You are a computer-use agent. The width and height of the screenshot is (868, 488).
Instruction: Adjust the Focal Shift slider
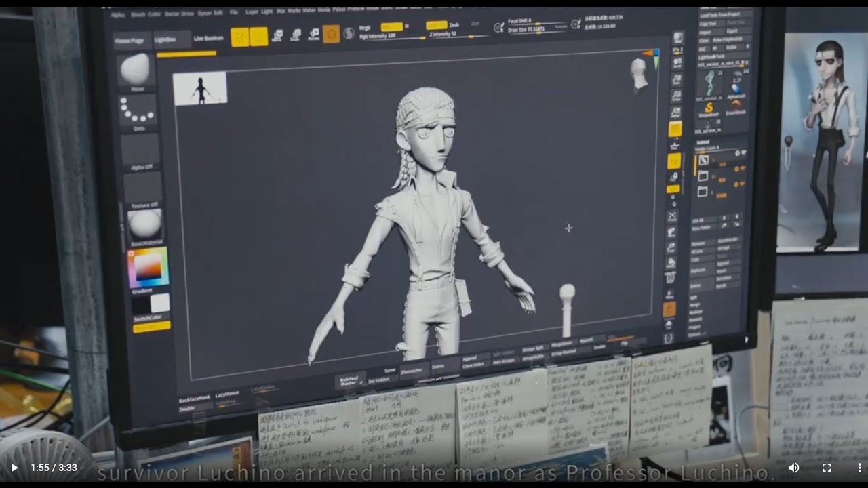pyautogui.click(x=537, y=22)
